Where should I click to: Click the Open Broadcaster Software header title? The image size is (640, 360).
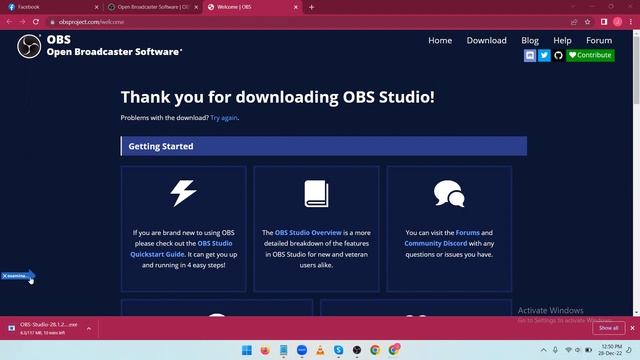point(113,52)
